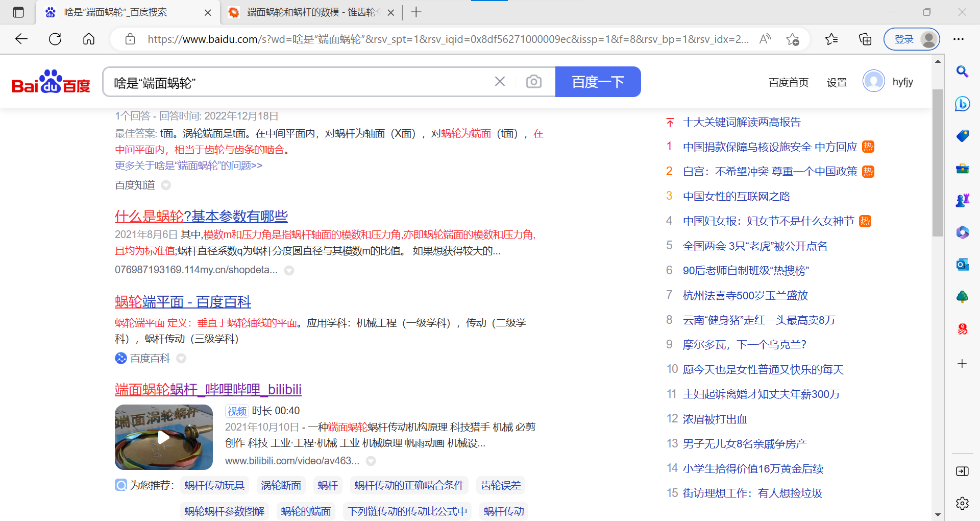Select recommended tag 蜗轮的端面

(x=306, y=511)
